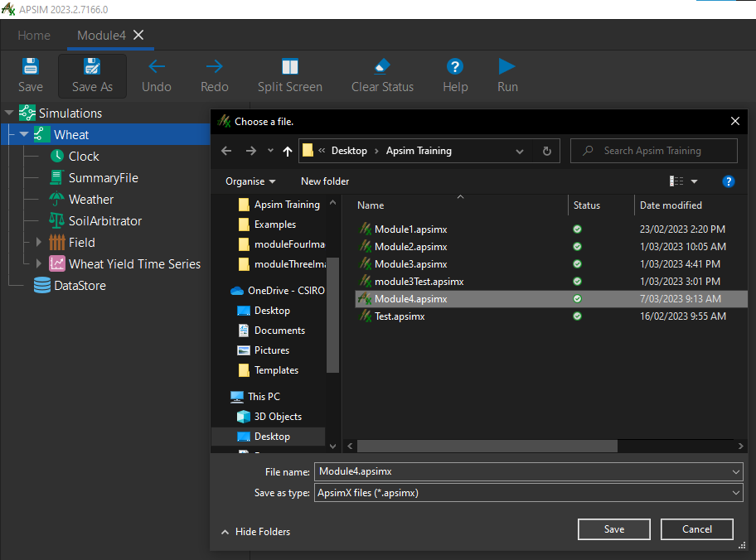Open view options dropdown arrow
This screenshot has height=560, width=756.
(x=695, y=181)
